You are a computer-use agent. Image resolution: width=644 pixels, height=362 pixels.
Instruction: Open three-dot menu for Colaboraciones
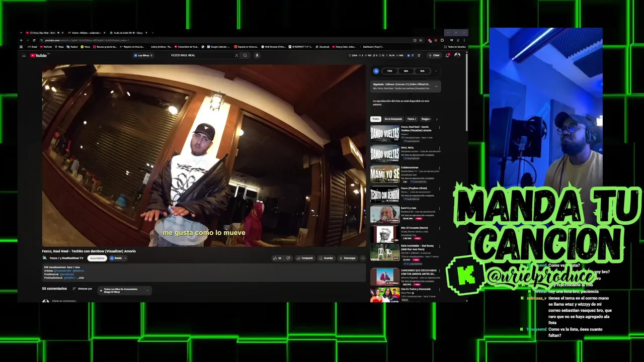[x=439, y=168]
